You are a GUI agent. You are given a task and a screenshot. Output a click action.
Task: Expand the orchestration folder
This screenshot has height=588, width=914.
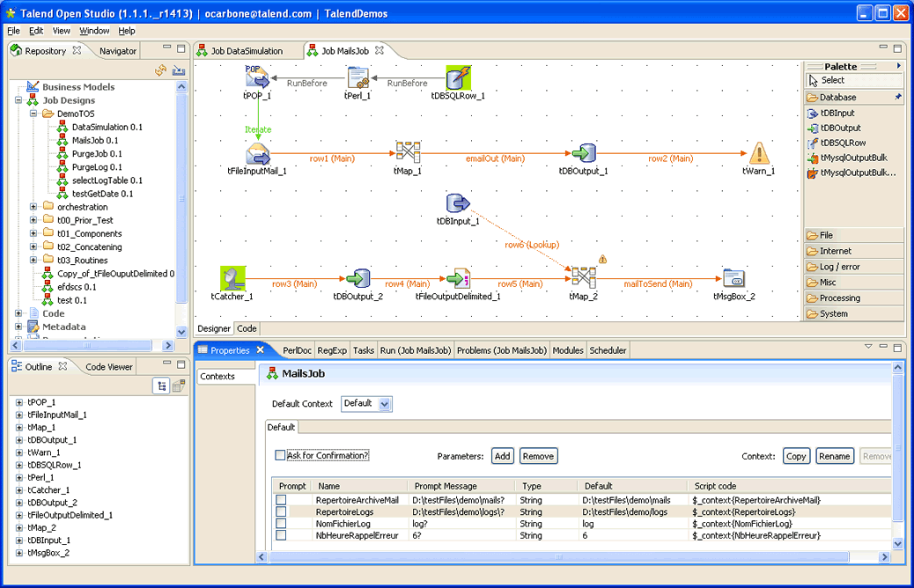pos(33,207)
